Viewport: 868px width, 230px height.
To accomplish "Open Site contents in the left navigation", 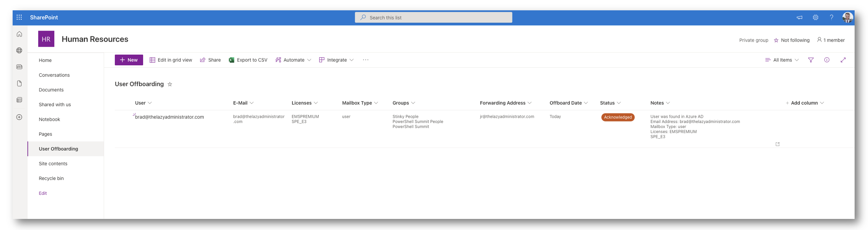I will (x=53, y=164).
